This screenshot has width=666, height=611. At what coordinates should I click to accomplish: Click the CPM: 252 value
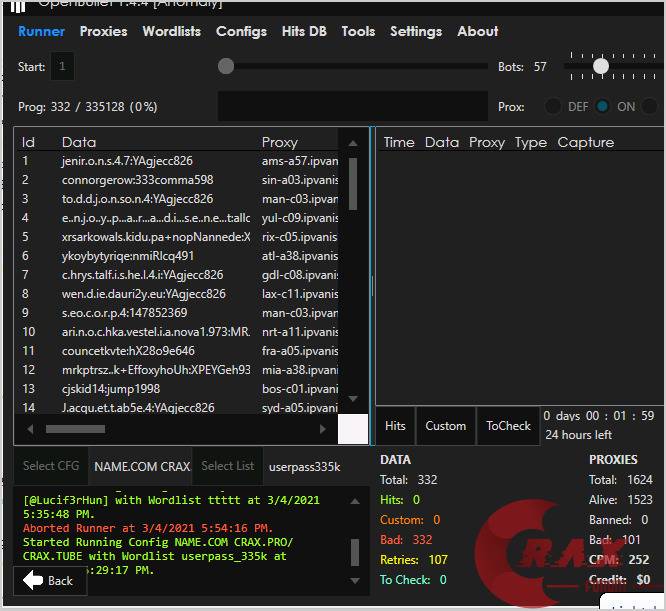(x=619, y=560)
